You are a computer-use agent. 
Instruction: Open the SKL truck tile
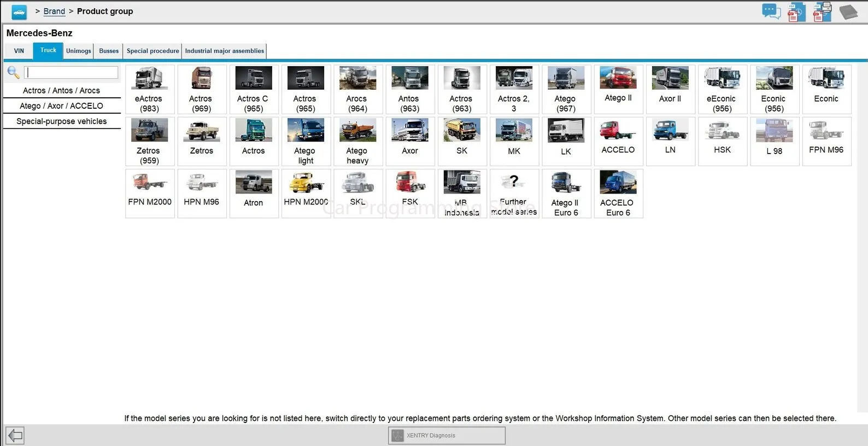[358, 193]
